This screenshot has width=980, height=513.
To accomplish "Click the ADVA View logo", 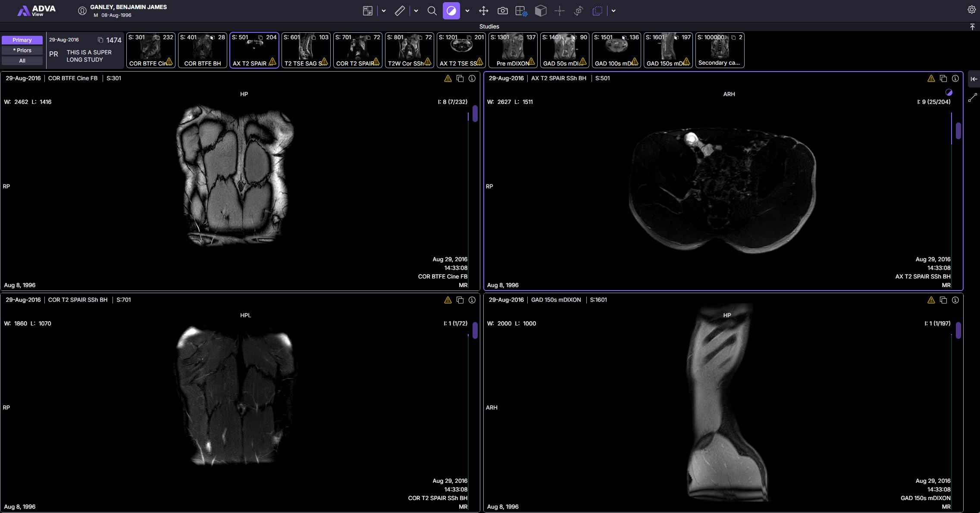I will [x=37, y=11].
